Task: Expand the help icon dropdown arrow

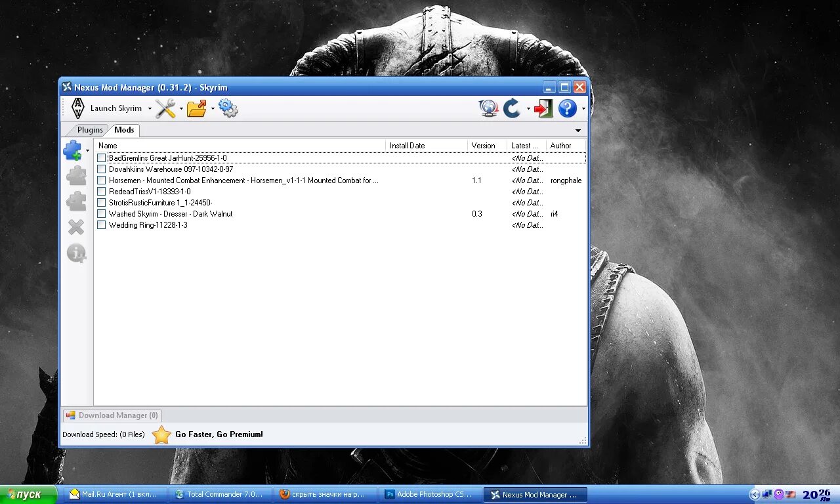Action: tap(583, 109)
